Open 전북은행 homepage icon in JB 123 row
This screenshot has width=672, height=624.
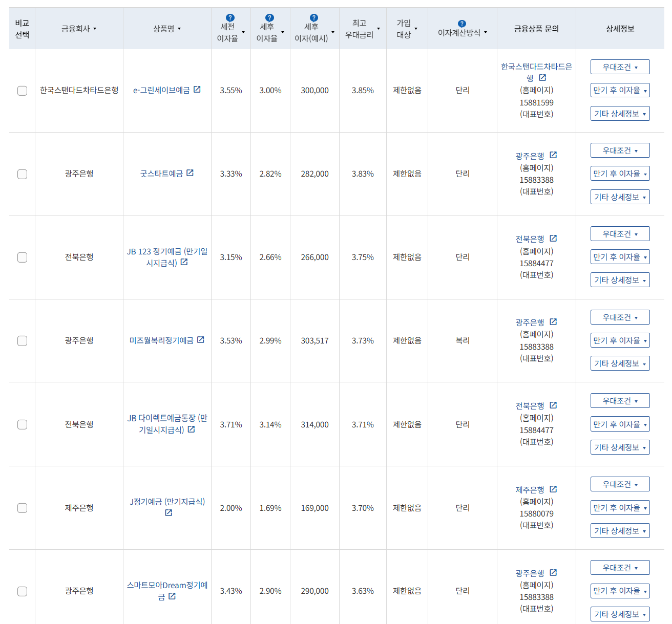(x=553, y=238)
